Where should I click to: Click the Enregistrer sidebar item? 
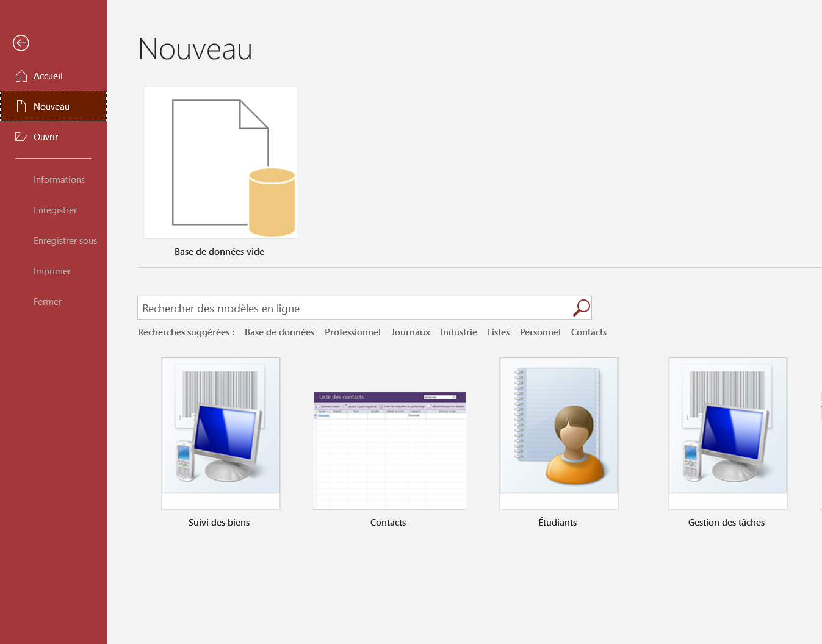point(56,210)
